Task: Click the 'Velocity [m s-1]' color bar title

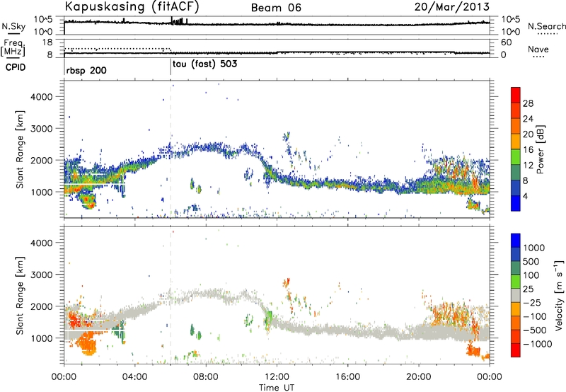Action: click(559, 295)
